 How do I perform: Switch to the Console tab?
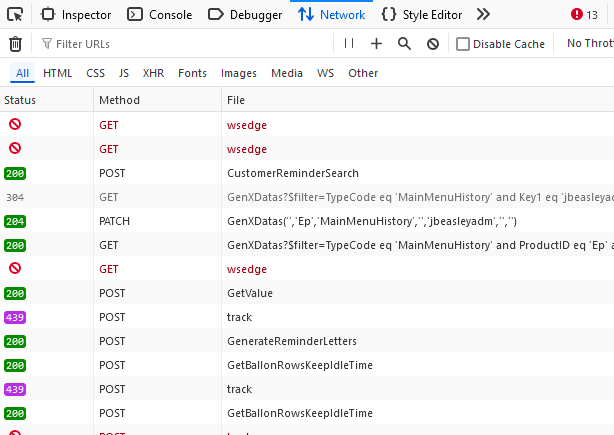pos(160,15)
